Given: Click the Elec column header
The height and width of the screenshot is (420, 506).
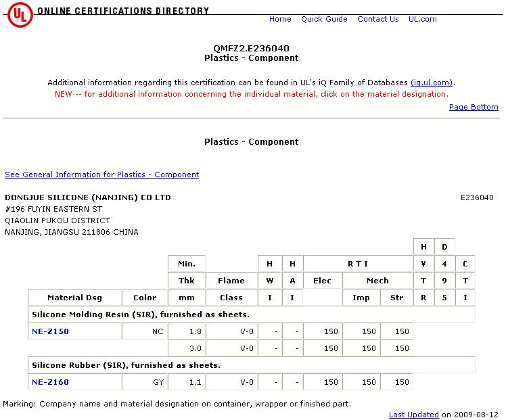Looking at the screenshot, I should [323, 281].
